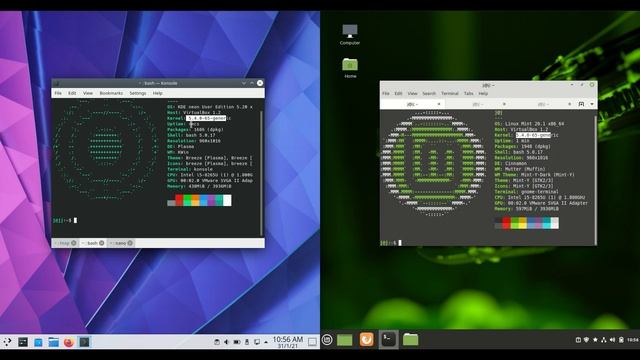The image size is (640, 360).
Task: Open the Files folder icon in Mint panel
Action: pos(411,340)
